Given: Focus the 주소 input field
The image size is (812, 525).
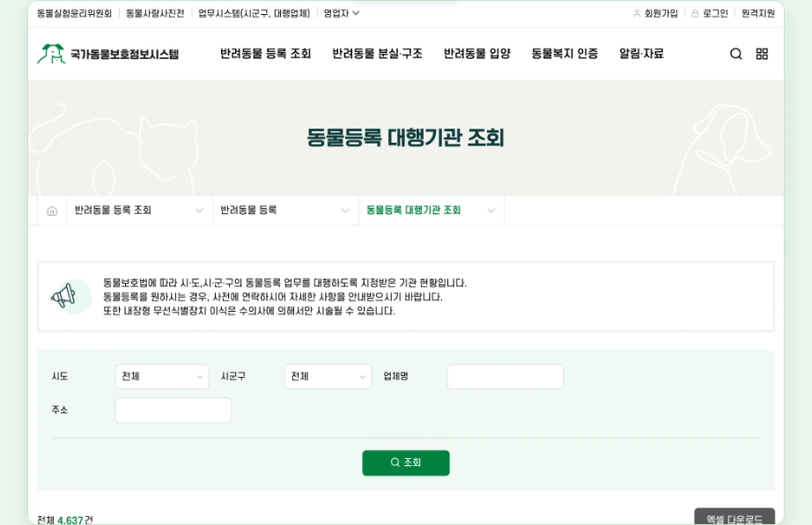Looking at the screenshot, I should pyautogui.click(x=173, y=410).
